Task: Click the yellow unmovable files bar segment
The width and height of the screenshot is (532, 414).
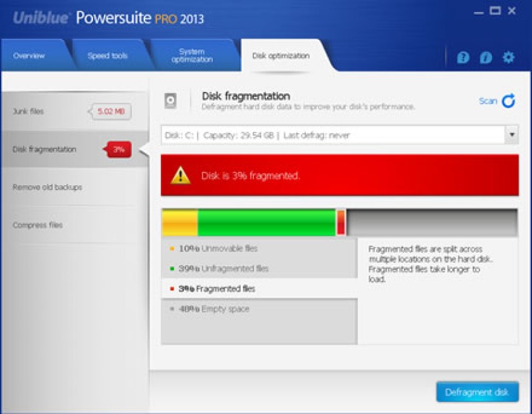Action: [x=180, y=223]
